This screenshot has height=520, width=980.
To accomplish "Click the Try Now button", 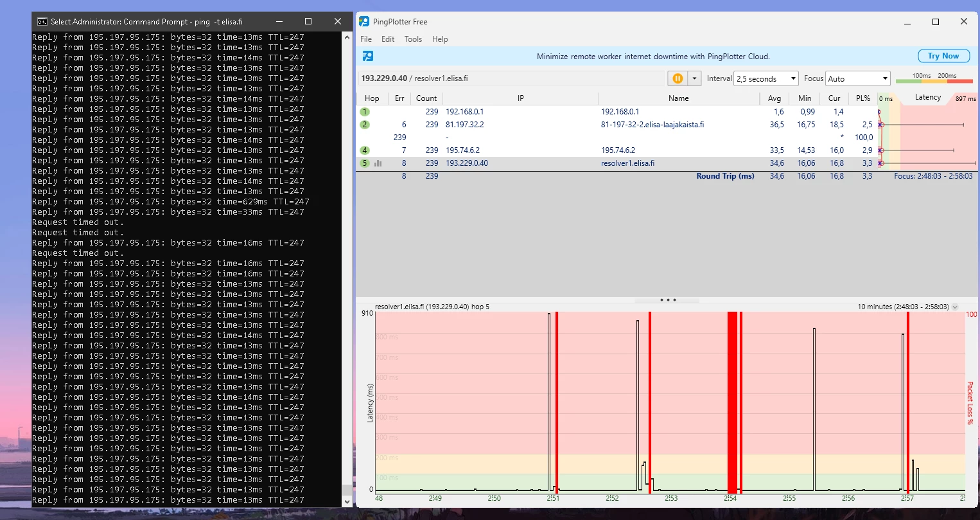I will (x=943, y=56).
